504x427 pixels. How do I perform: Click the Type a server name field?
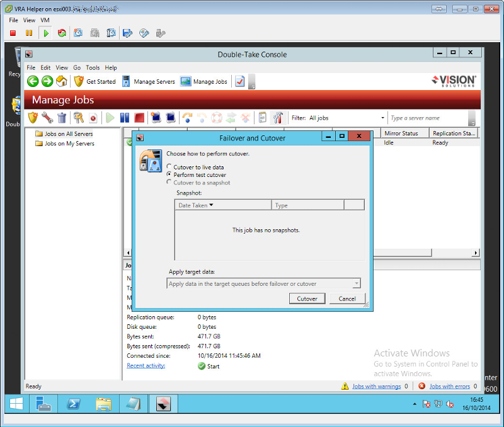coord(428,118)
